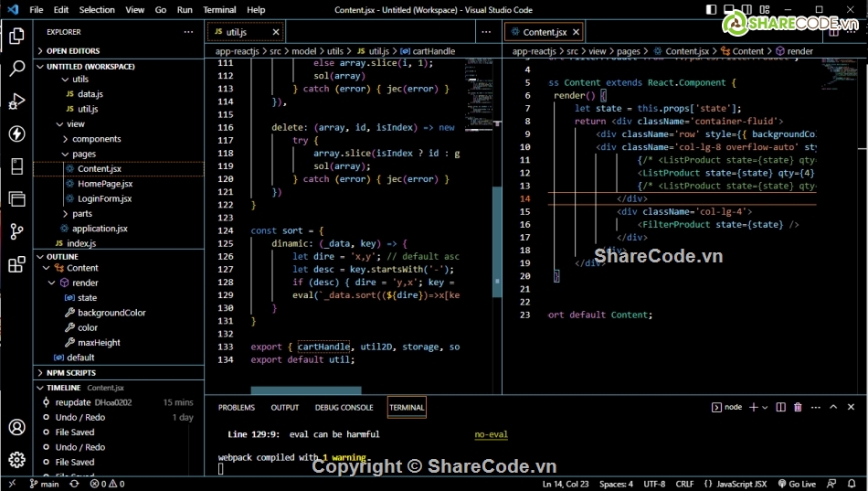Open HomePage.jsx from explorer
This screenshot has width=868, height=491.
click(104, 184)
